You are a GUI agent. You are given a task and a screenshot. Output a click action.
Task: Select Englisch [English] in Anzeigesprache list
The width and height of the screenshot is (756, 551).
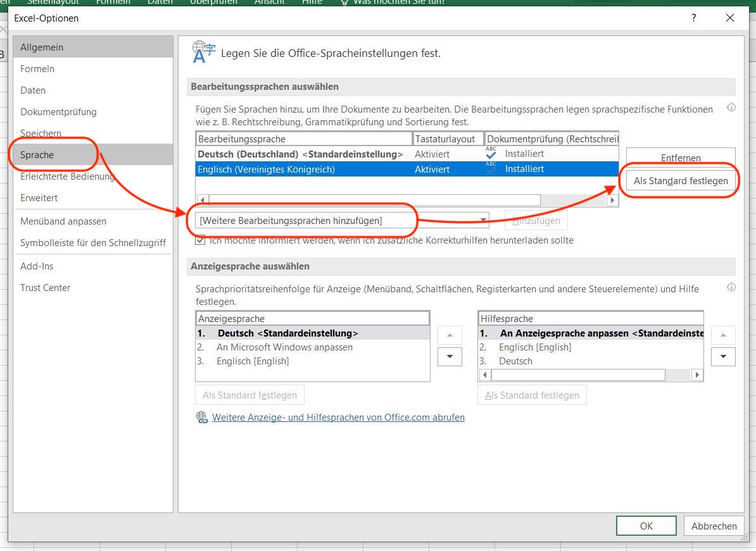(312, 361)
